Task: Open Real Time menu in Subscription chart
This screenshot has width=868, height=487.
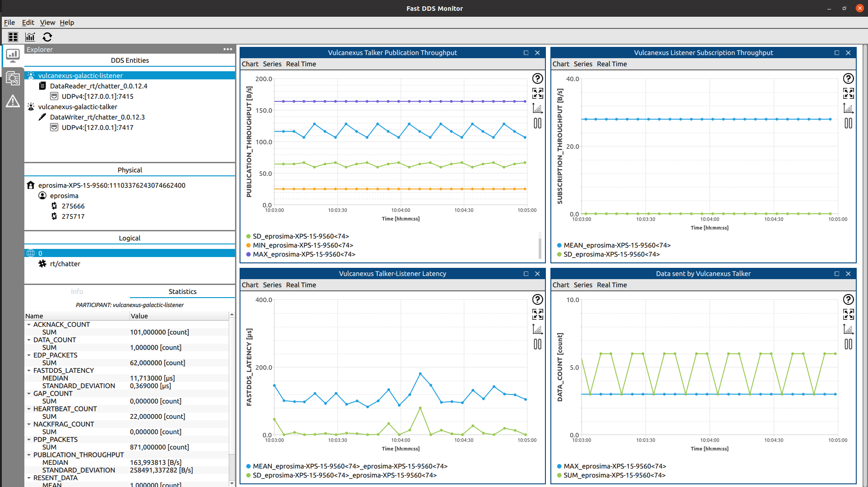Action: [x=612, y=64]
